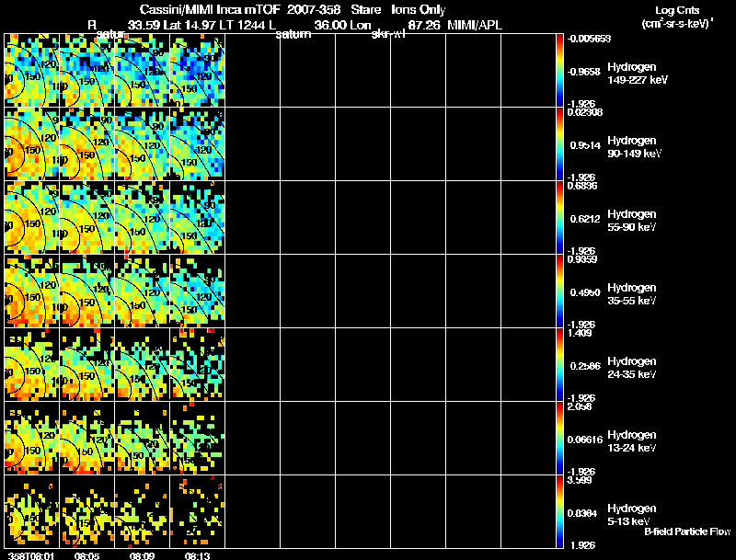Click the 35-55 keV image panel at 08:01
Image resolution: width=736 pixels, height=560 pixels.
click(32, 291)
